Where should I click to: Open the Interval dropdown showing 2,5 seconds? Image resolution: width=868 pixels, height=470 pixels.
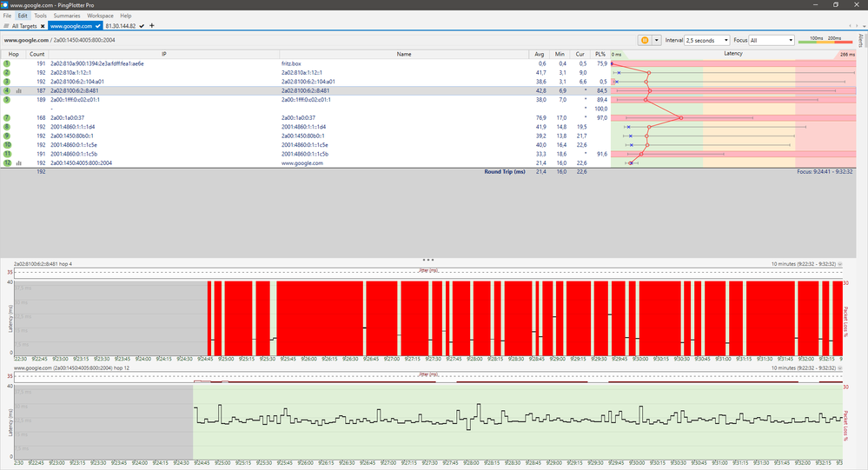point(707,41)
